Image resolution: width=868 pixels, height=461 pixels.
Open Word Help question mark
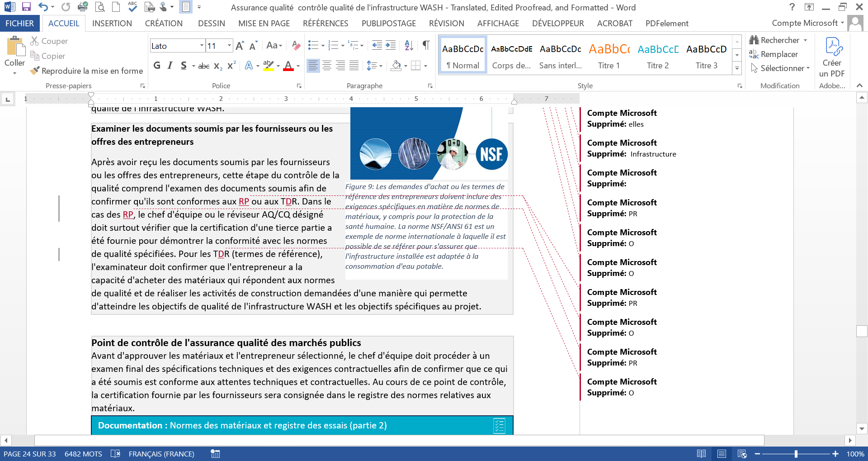(792, 7)
